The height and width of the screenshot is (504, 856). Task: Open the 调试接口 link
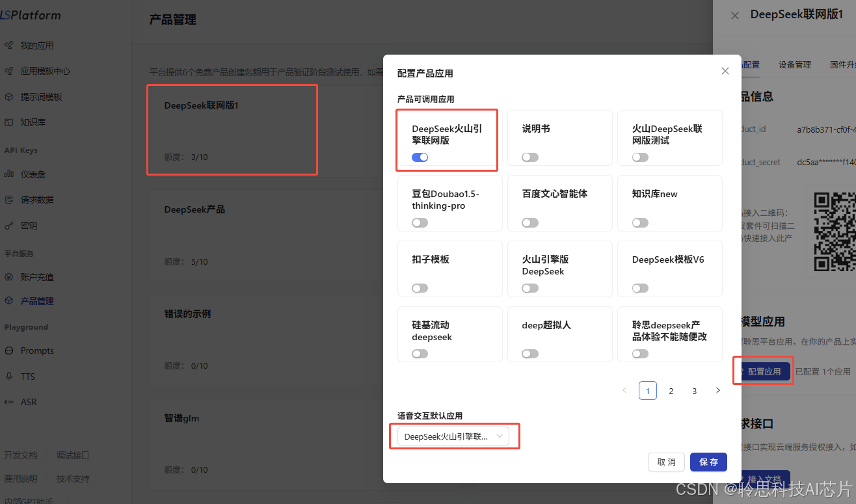pyautogui.click(x=73, y=455)
